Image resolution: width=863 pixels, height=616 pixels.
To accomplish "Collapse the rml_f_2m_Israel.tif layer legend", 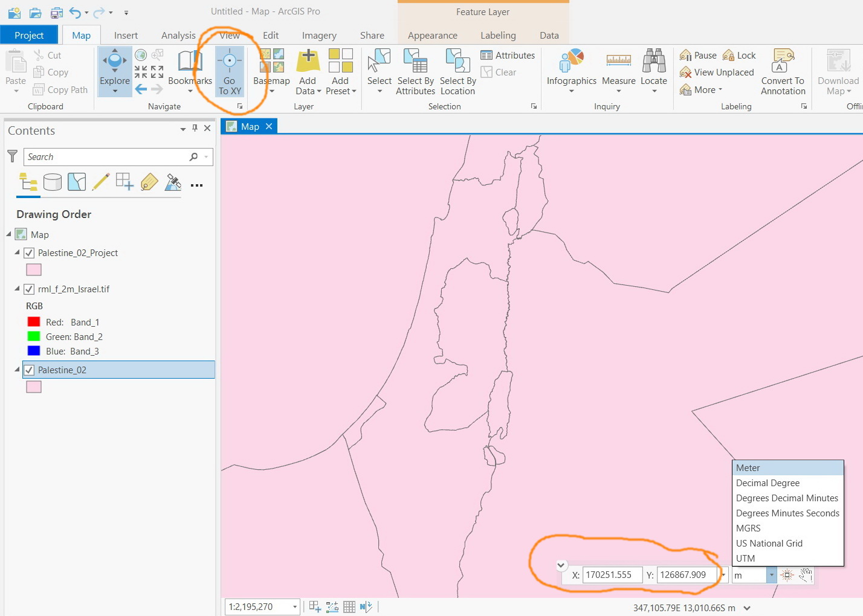I will (17, 289).
